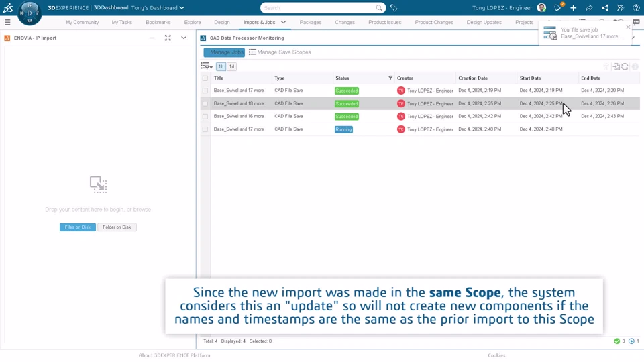Open the Packages tab
This screenshot has width=644, height=362.
click(x=311, y=23)
